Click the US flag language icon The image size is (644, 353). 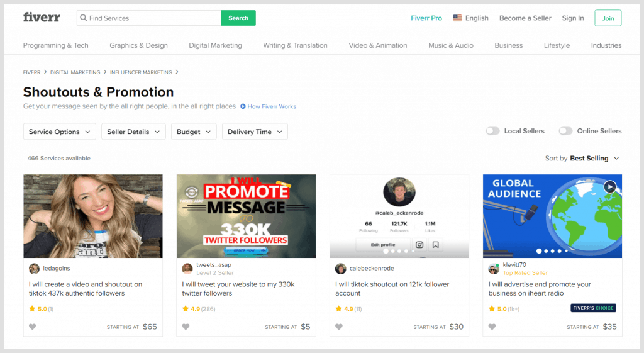(x=457, y=18)
